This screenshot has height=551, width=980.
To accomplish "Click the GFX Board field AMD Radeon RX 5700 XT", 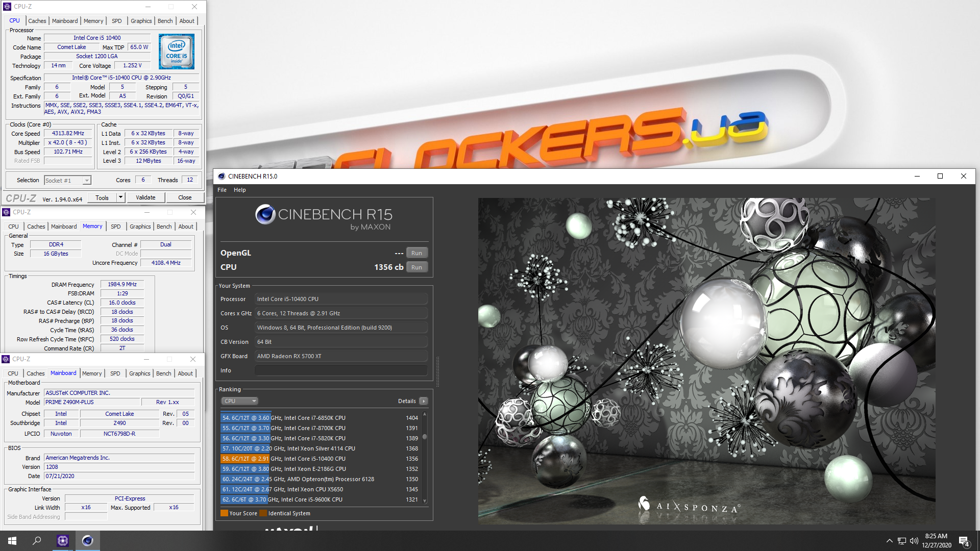I will [341, 356].
